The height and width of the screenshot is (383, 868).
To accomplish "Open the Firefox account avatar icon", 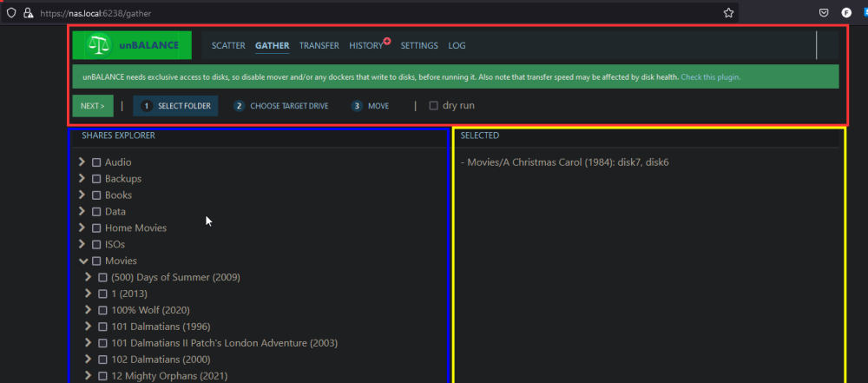I will [846, 13].
